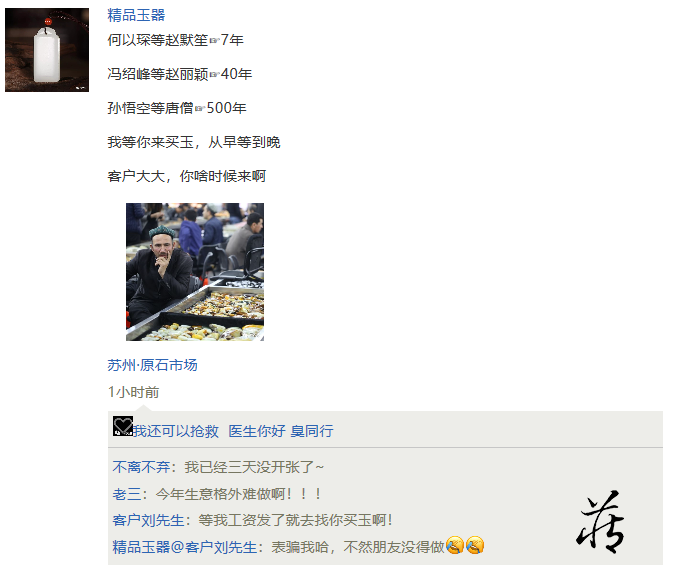This screenshot has height=569, width=674.
Task: Click the 精品玉器@客户刘先生 reply author
Action: point(185,547)
